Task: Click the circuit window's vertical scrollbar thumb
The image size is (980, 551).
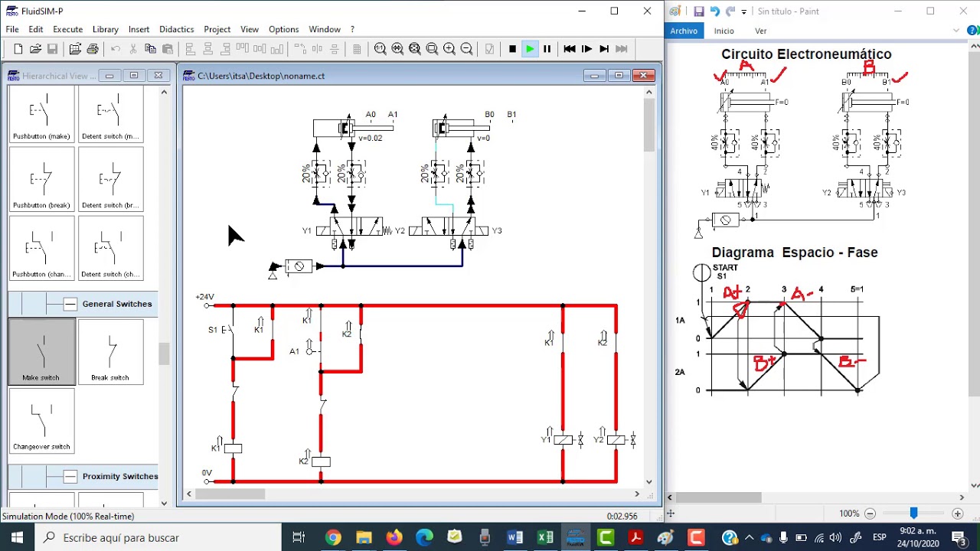Action: (x=649, y=126)
